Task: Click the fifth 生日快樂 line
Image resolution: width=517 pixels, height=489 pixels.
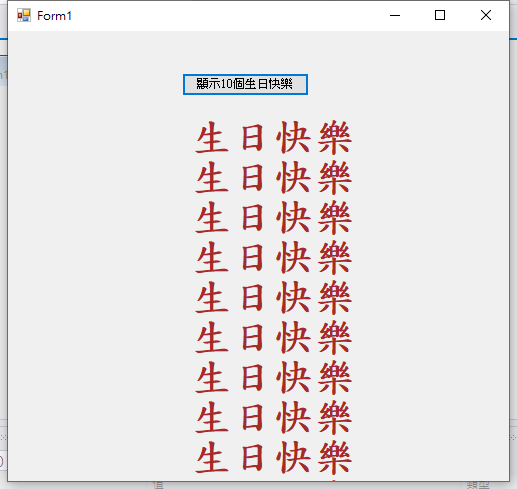Action: 273,298
